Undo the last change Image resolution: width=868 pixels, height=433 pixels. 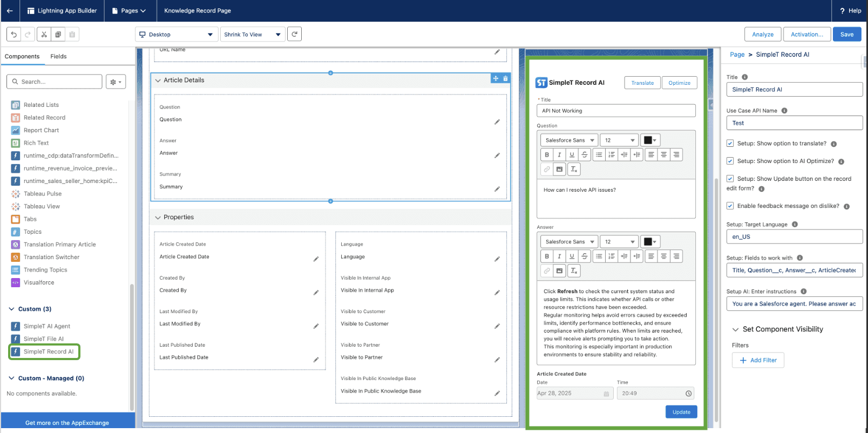pos(14,35)
